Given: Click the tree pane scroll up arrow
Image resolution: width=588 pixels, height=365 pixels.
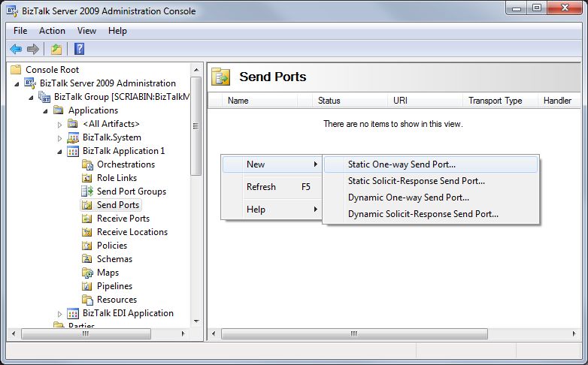Looking at the screenshot, I should coord(196,70).
